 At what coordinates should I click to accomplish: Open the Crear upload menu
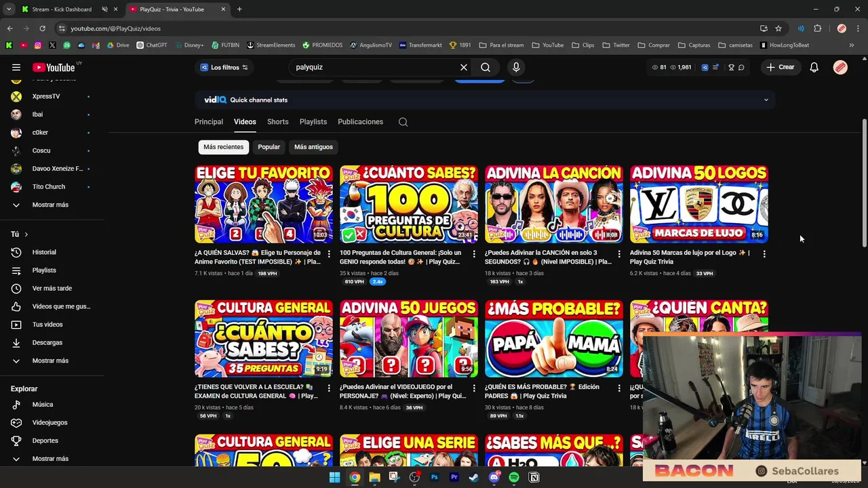(781, 67)
